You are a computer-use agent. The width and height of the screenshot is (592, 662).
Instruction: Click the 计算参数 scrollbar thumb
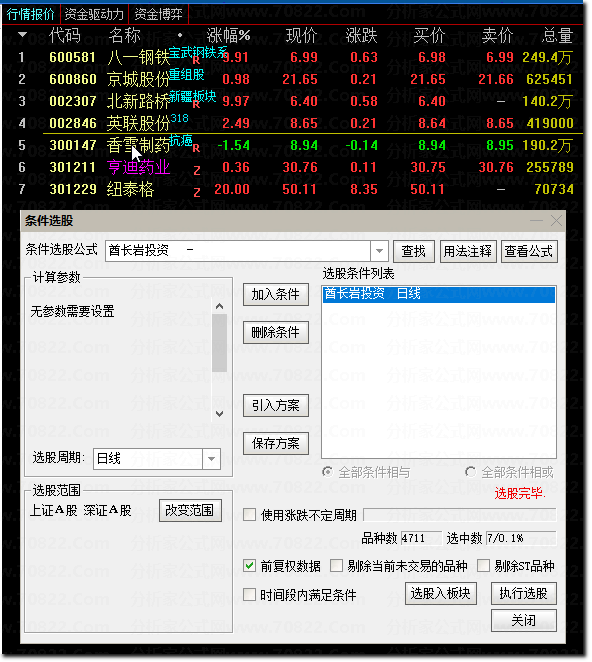[x=219, y=342]
